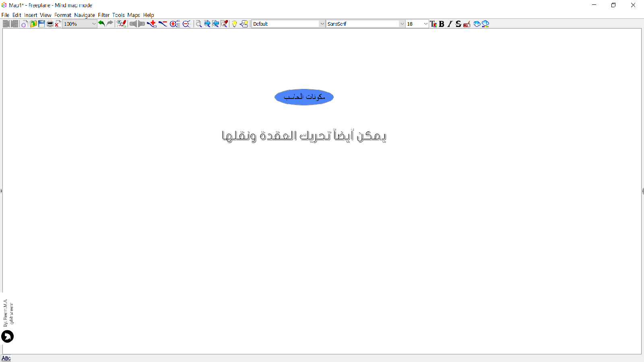Screen dimensions: 644x362
Task: Open the SansSerif font dropdown
Action: pyautogui.click(x=402, y=24)
